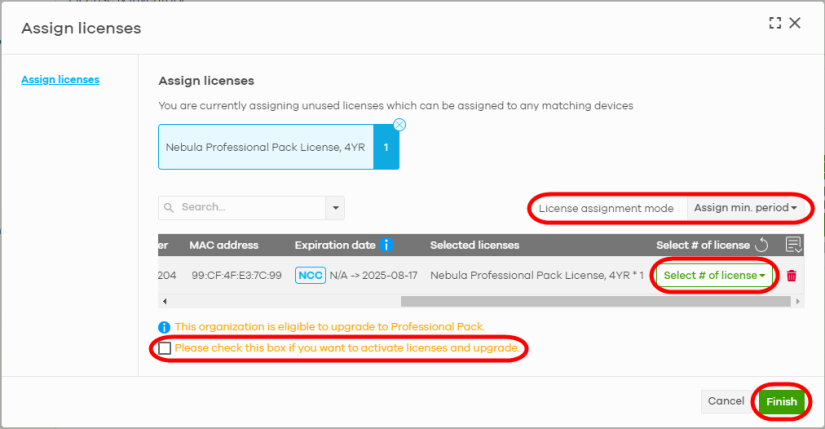Check the activate licenses and upgrade box
Screen dimensions: 825x429
[165, 348]
